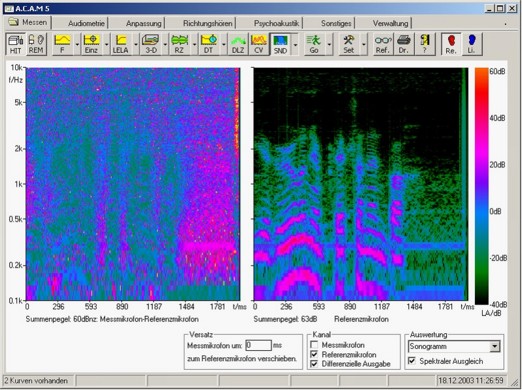Toggle Differenzielle Ausgabe checkbox
Viewport: 522px width, 390px height.
[x=314, y=364]
